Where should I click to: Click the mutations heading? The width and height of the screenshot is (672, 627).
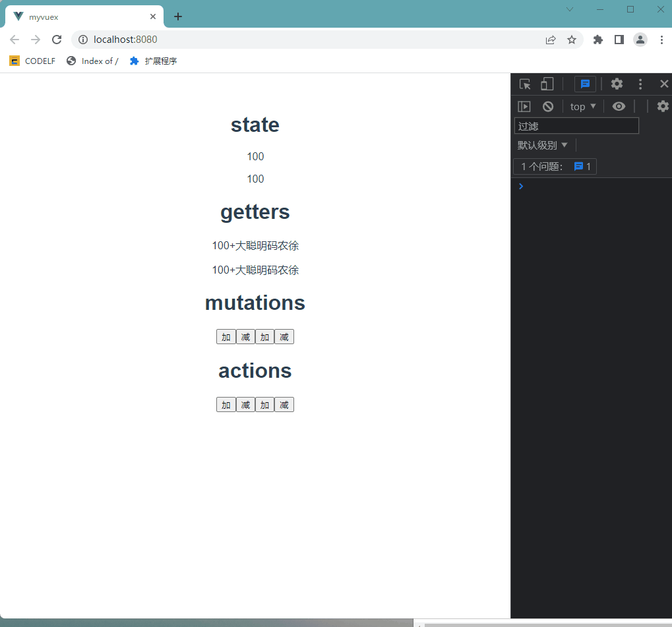(x=255, y=303)
